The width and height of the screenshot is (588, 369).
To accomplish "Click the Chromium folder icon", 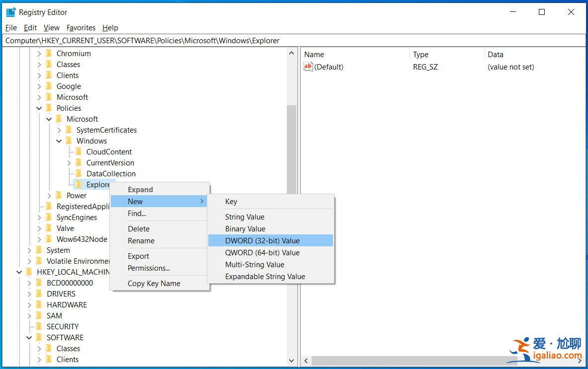I will pos(49,54).
